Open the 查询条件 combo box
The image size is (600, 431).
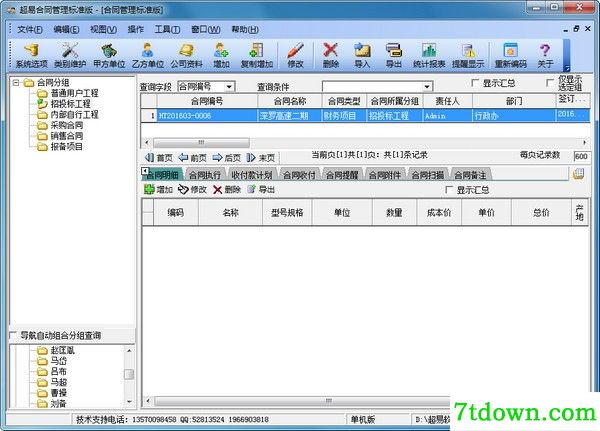(x=427, y=87)
